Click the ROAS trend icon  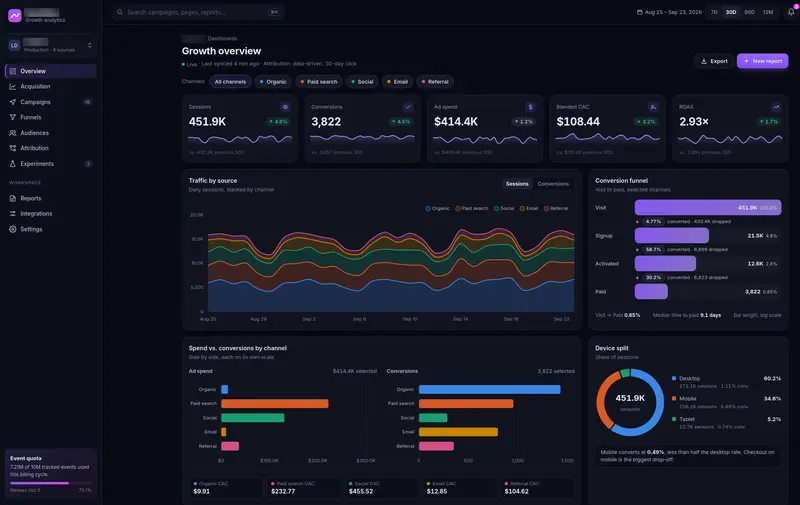[776, 107]
